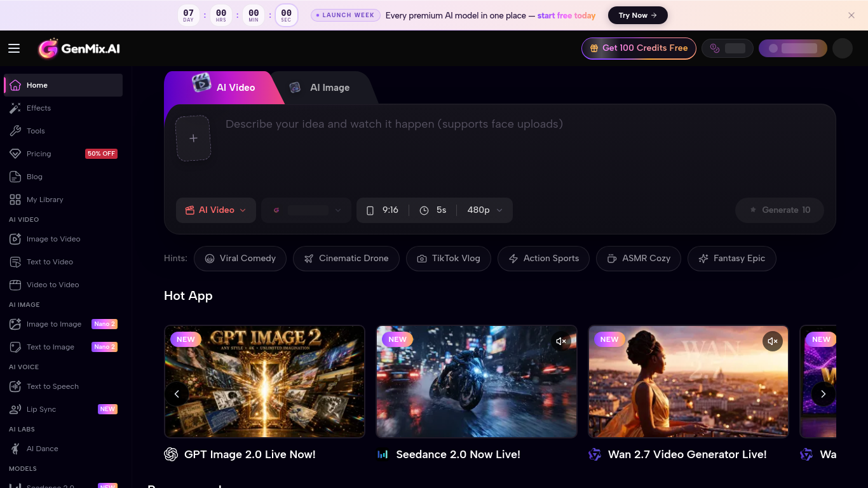Open Pricing with the 50% OFF badge

[64, 154]
